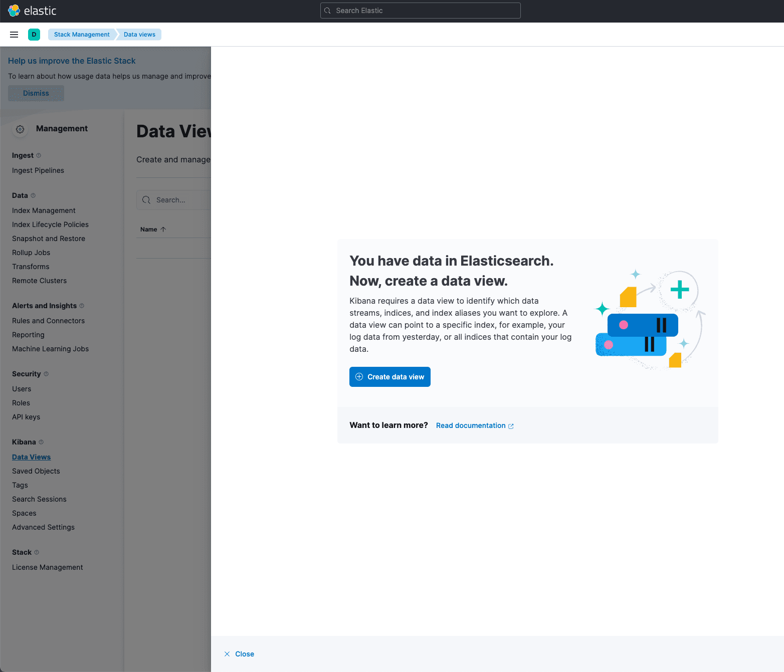Open Rules and Connectors

click(x=48, y=321)
